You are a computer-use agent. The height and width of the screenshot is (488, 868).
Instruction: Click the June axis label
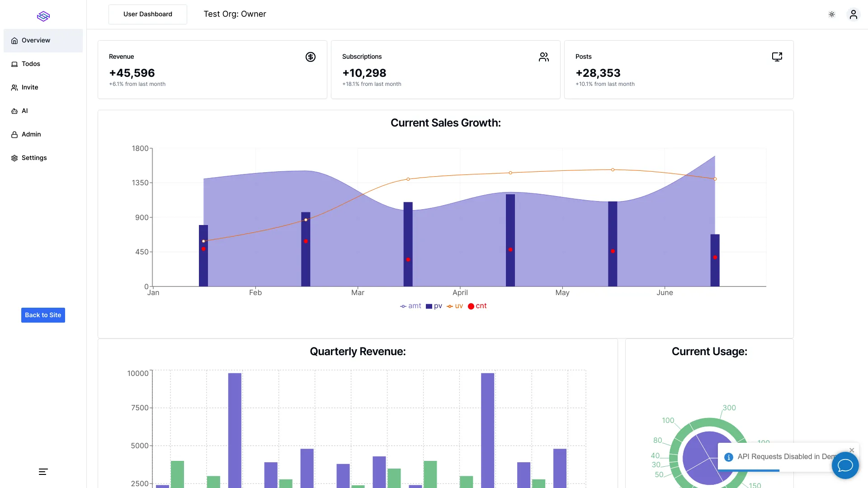(665, 293)
